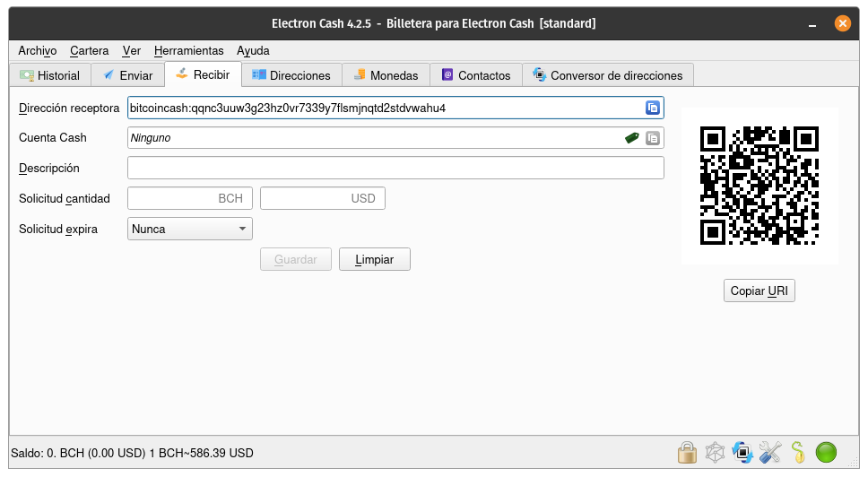This screenshot has height=477, width=868.
Task: Click the padlock password icon in status bar
Action: [687, 452]
